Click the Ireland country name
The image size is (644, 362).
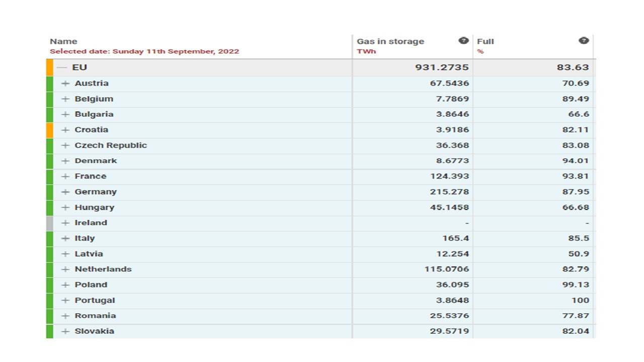pyautogui.click(x=91, y=223)
